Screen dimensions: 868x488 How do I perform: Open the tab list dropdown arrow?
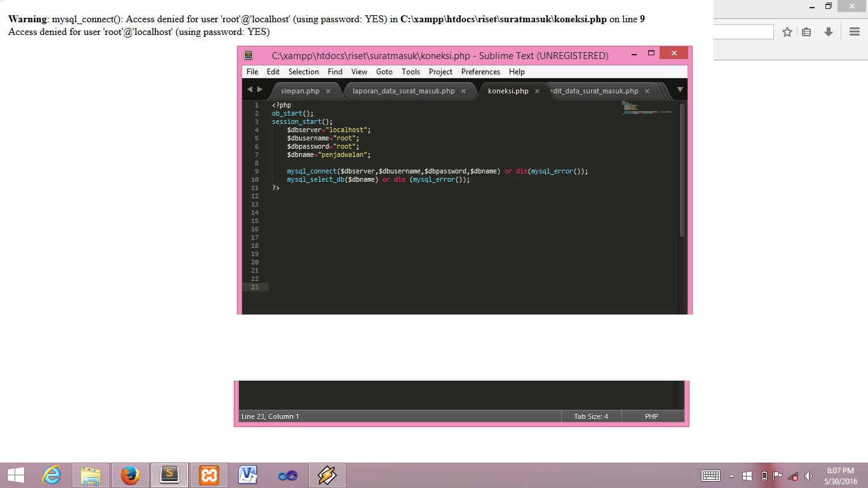pos(679,90)
